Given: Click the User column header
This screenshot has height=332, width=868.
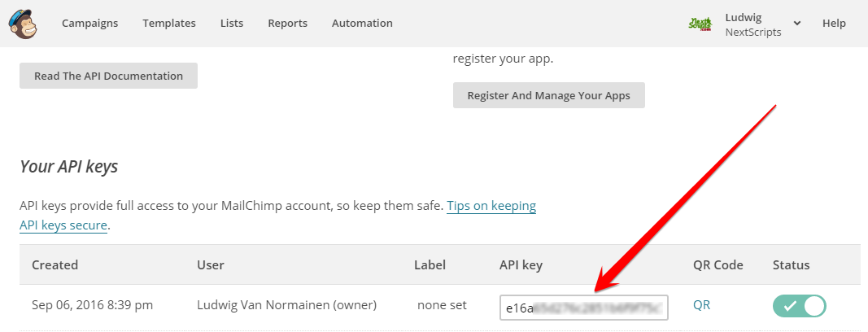Looking at the screenshot, I should [x=211, y=265].
